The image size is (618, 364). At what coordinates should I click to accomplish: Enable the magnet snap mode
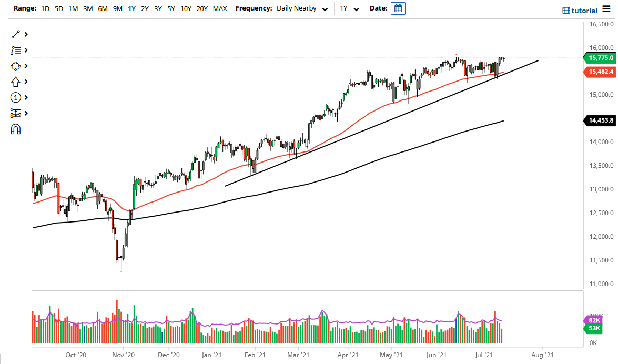15,128
